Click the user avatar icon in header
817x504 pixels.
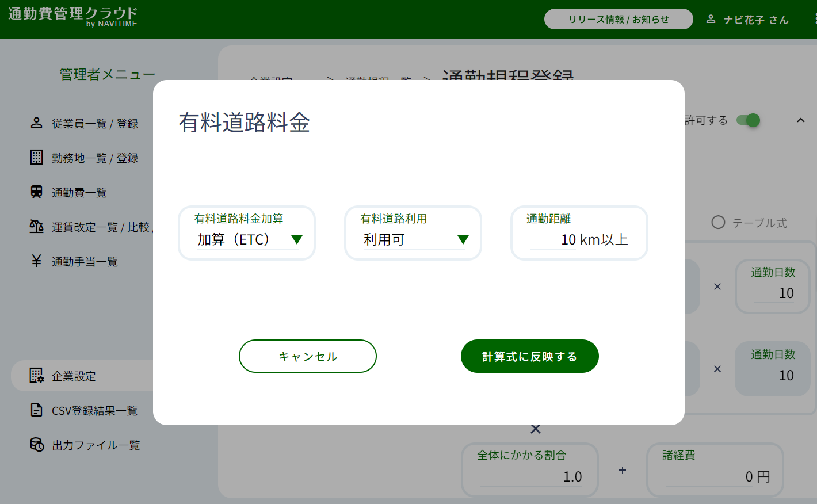pyautogui.click(x=711, y=19)
